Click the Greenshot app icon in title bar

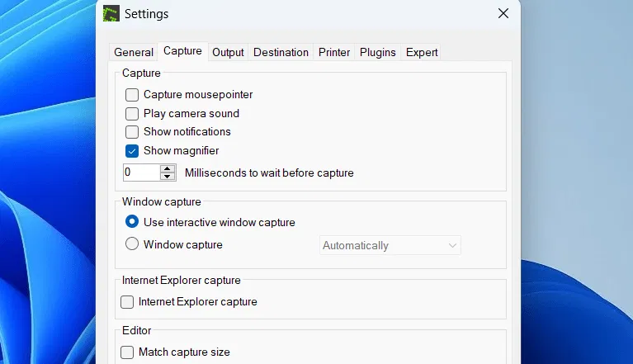[111, 13]
